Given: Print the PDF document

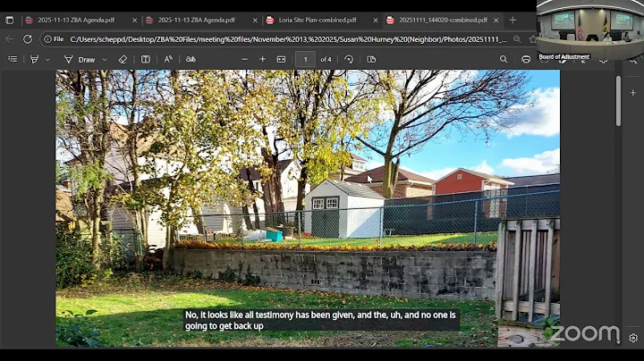Looking at the screenshot, I should click(x=526, y=60).
